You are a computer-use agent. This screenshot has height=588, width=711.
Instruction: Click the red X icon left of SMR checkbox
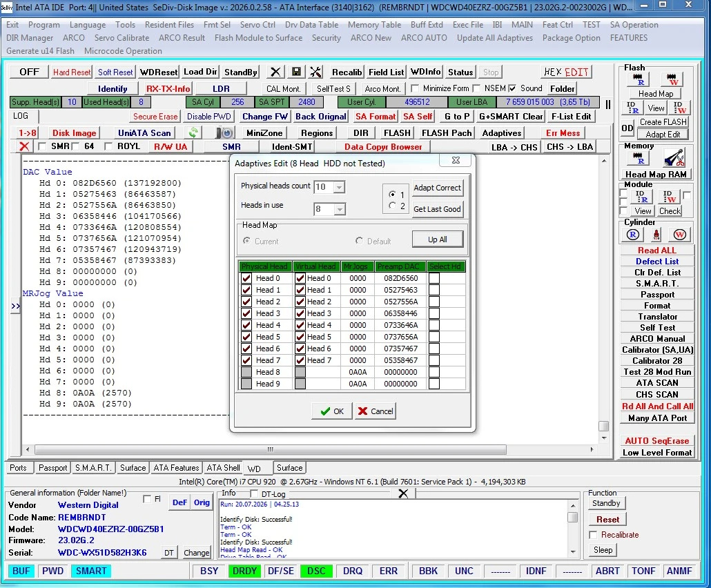point(24,146)
